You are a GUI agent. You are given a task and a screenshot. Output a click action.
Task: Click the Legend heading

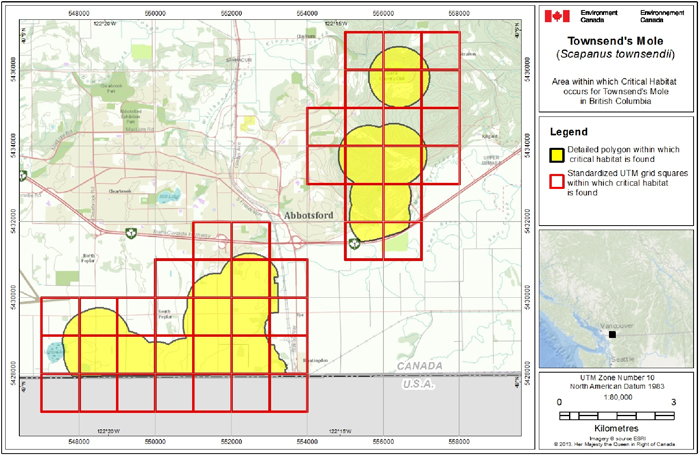click(569, 131)
